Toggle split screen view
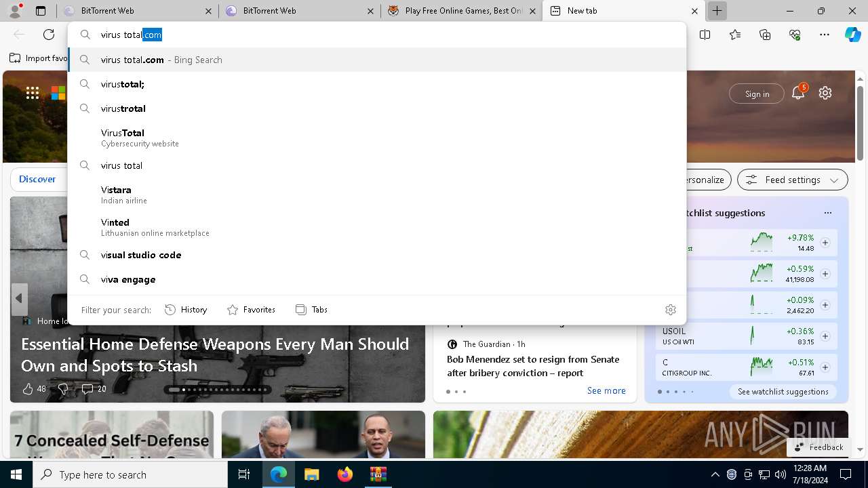The image size is (868, 488). click(x=705, y=35)
